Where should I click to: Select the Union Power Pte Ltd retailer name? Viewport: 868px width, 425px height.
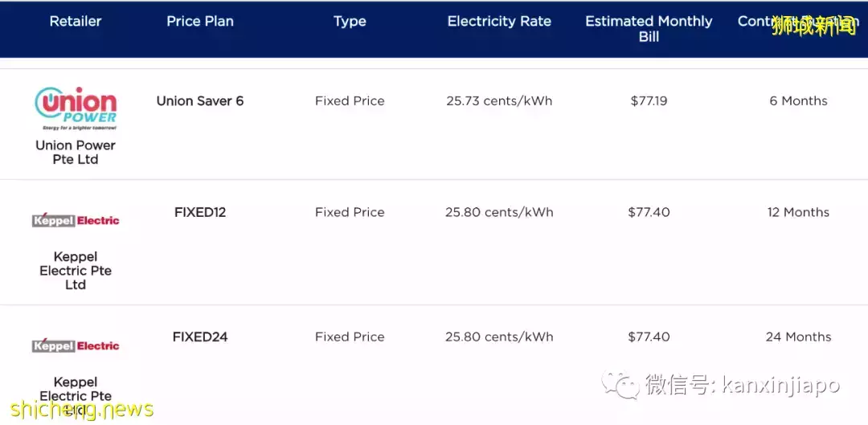coord(76,152)
